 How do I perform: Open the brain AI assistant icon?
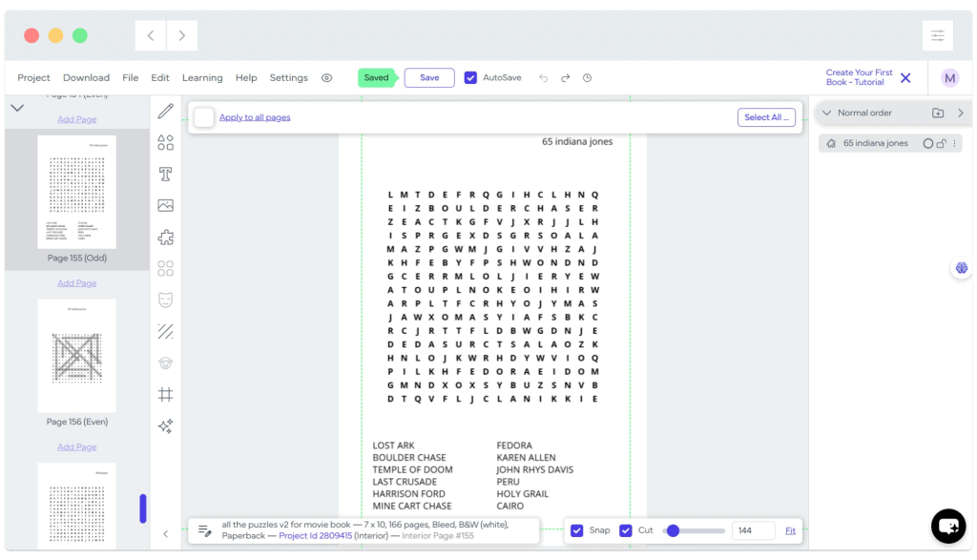click(x=962, y=268)
